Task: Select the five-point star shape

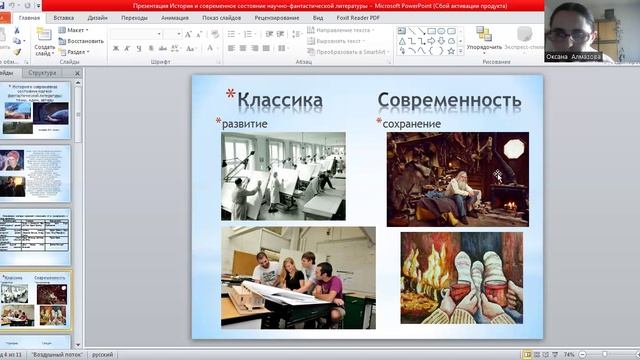Action: pos(451,51)
